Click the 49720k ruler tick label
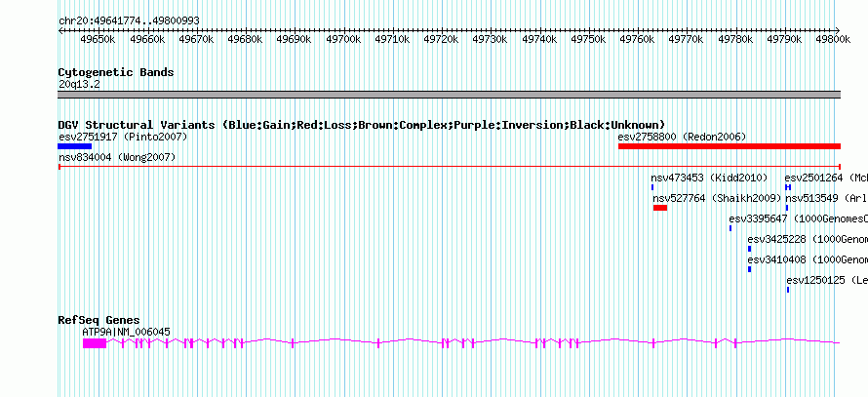Screen dimensions: 868x397 441,39
